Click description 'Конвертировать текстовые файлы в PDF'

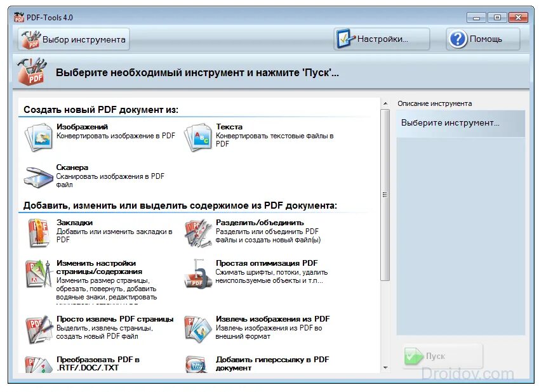[x=275, y=140]
